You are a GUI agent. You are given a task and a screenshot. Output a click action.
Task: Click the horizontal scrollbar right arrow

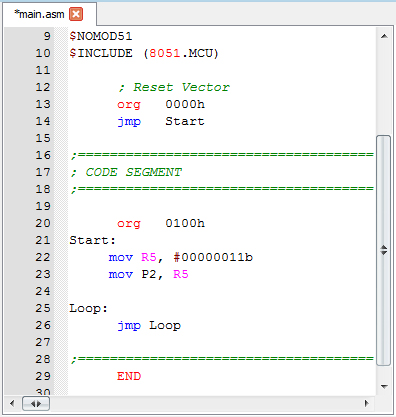[367, 404]
